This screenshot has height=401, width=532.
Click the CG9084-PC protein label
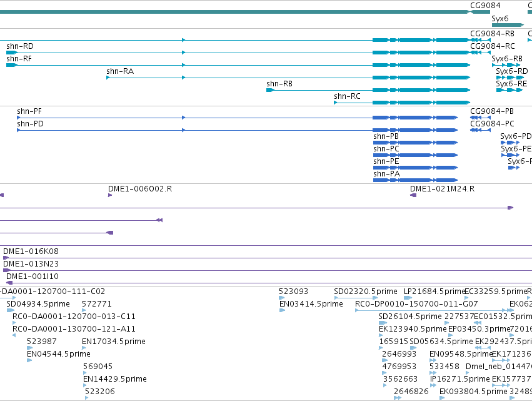pos(493,124)
